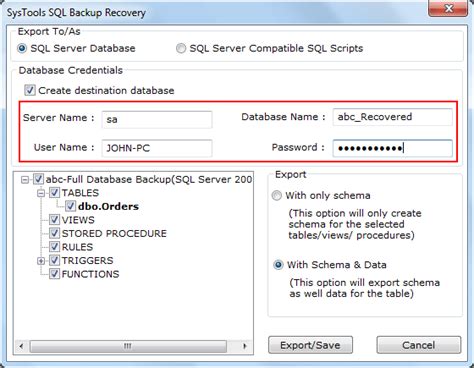474x368 pixels.
Task: Toggle the STORED PROCEDURE checkbox
Action: (54, 233)
